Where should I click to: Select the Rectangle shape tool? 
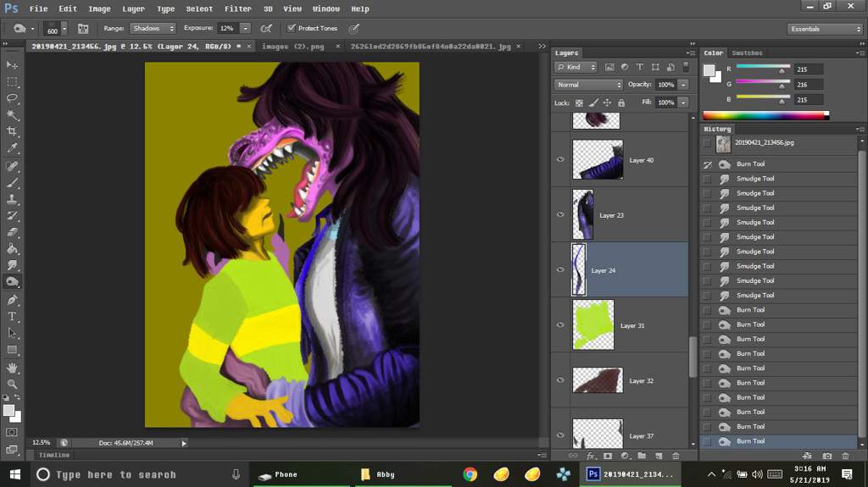pyautogui.click(x=12, y=350)
